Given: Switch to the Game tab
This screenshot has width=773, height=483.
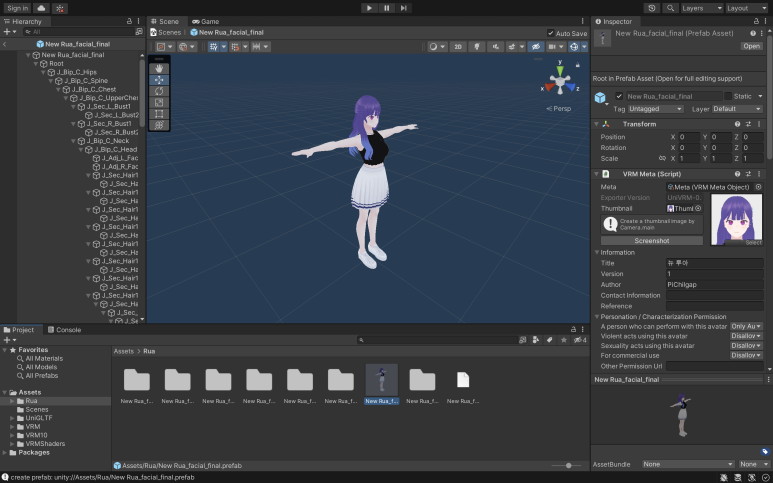Looking at the screenshot, I should click(x=206, y=21).
